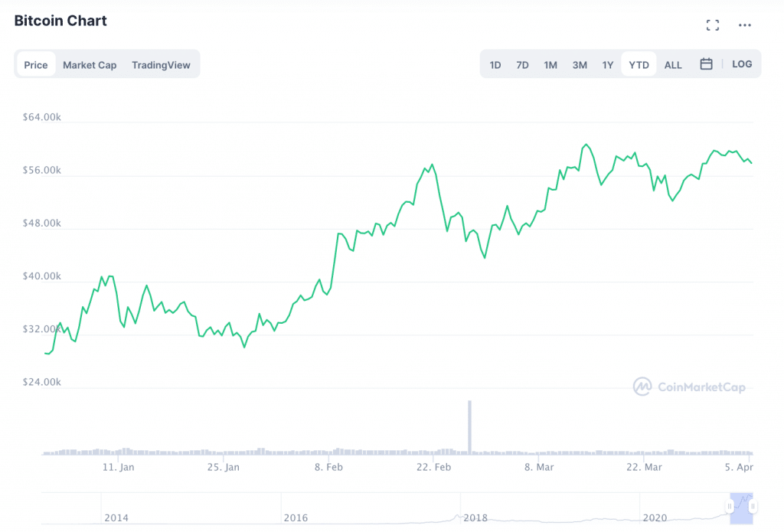Click the CoinMarketCap watermark logo
Screen dimensions: 784x532
coord(689,387)
